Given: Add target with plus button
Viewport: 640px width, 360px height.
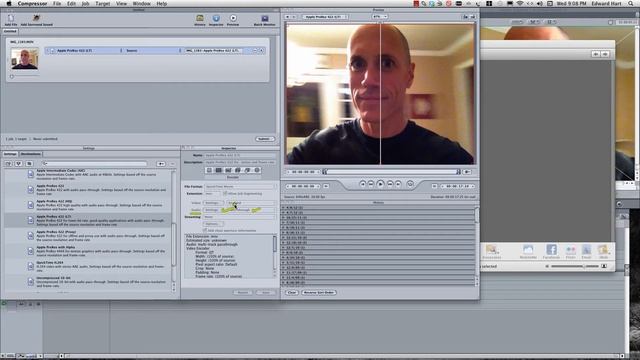Looking at the screenshot, I should point(262,51).
